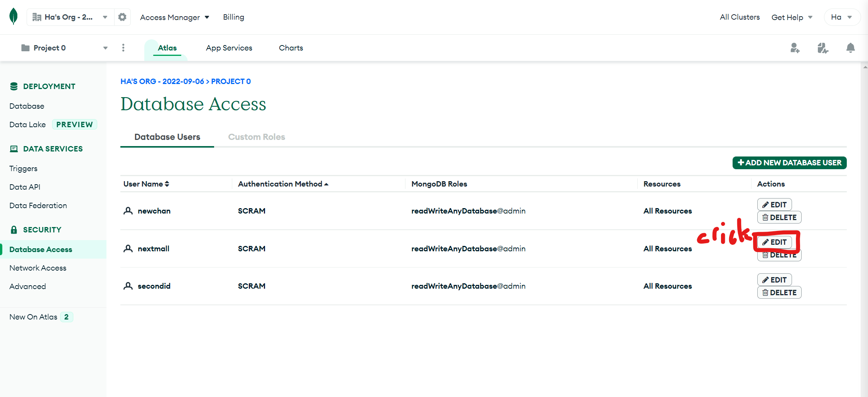The height and width of the screenshot is (397, 868).
Task: Open the Billing menu item
Action: pyautogui.click(x=233, y=17)
